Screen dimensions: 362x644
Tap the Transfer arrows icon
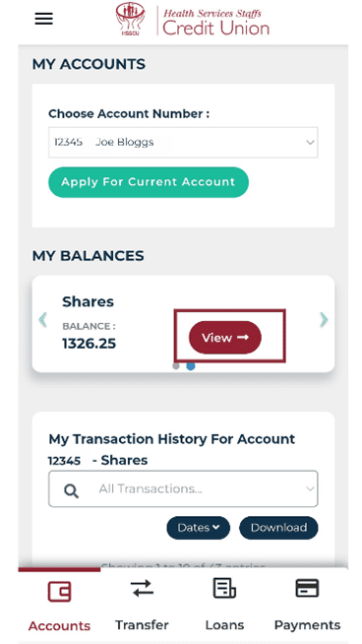click(142, 588)
